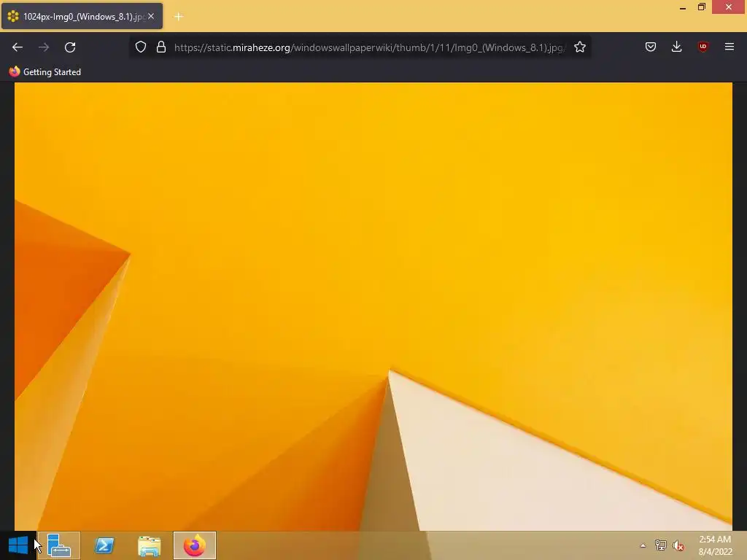Open File Explorer from the taskbar
747x560 pixels.
click(149, 545)
